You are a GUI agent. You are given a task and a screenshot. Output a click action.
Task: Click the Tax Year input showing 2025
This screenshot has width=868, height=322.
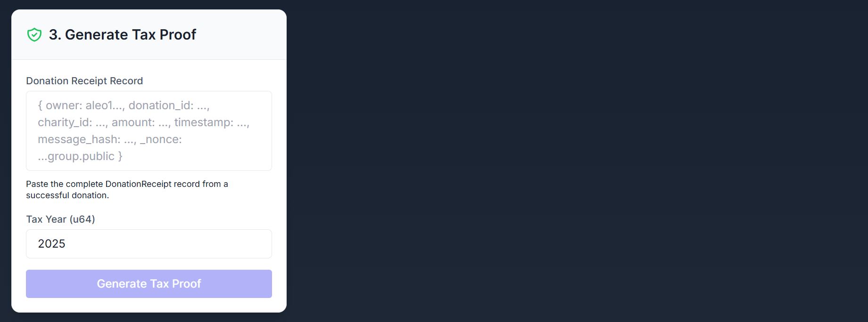pos(149,244)
